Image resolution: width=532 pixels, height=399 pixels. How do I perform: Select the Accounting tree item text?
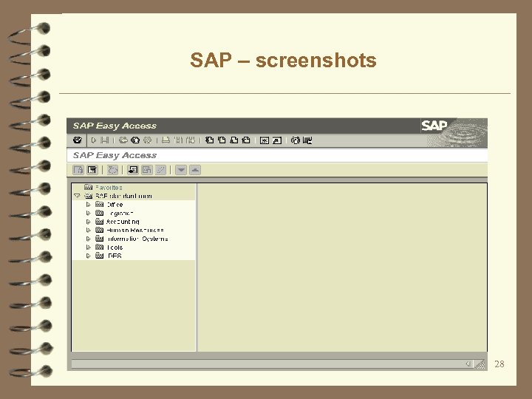coord(123,222)
